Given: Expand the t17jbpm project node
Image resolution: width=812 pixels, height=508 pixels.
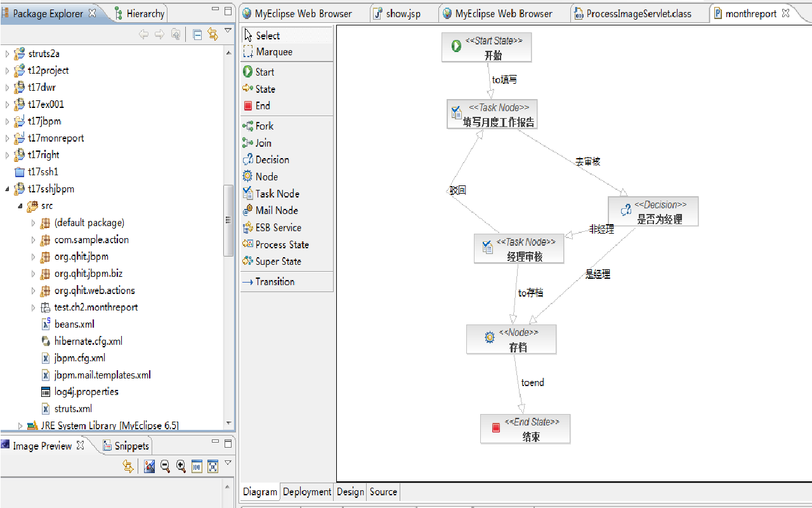Looking at the screenshot, I should (8, 121).
